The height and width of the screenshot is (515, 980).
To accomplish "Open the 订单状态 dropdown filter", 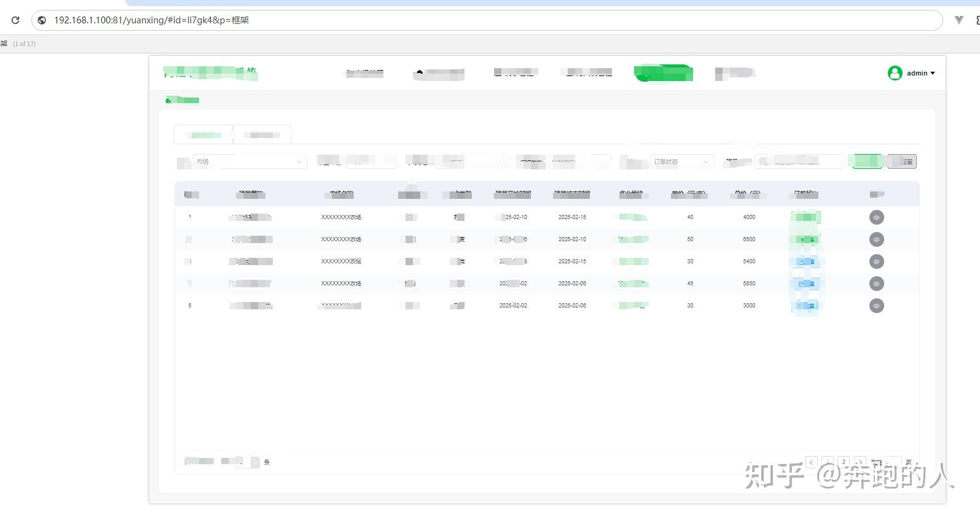I will click(x=681, y=161).
